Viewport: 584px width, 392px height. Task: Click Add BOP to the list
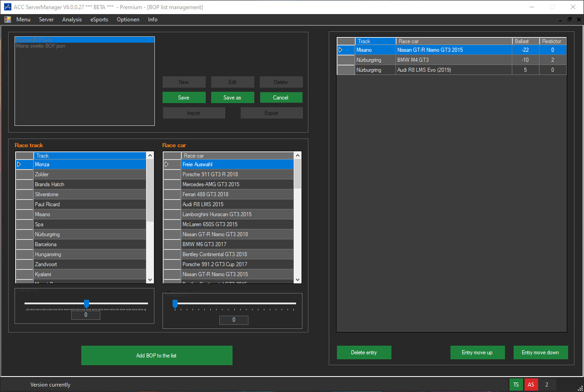coord(156,356)
